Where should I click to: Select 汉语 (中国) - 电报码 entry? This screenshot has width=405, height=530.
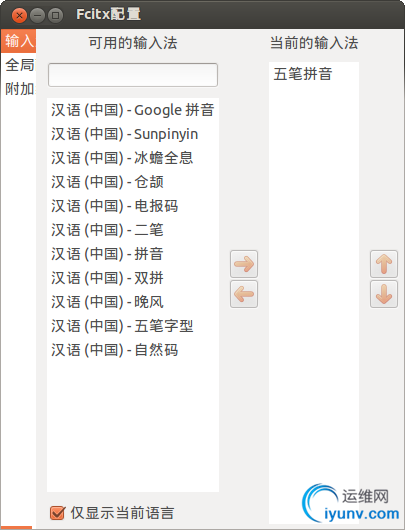[x=133, y=206]
